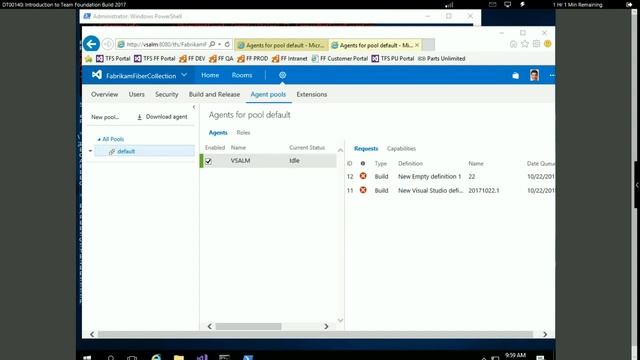
Task: Open FF QA bookmark
Action: point(221,58)
